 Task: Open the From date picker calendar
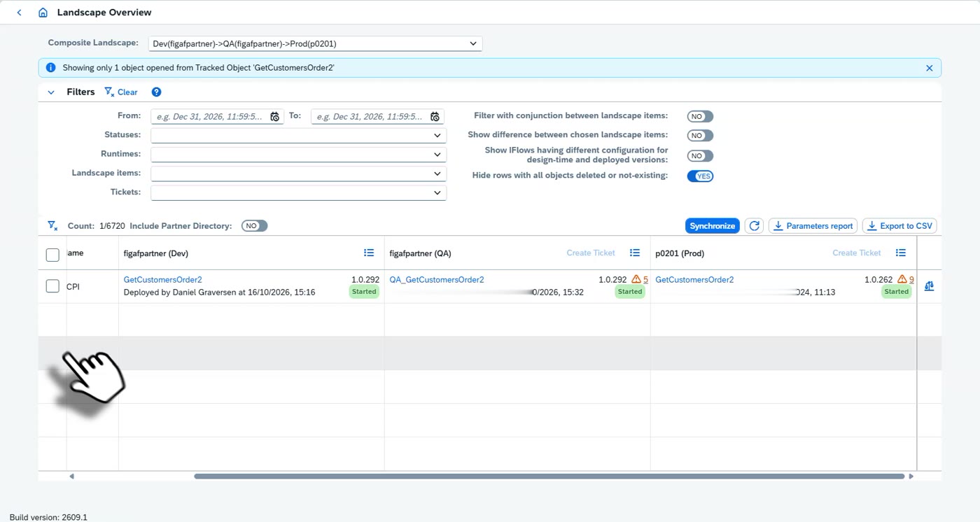click(x=275, y=117)
